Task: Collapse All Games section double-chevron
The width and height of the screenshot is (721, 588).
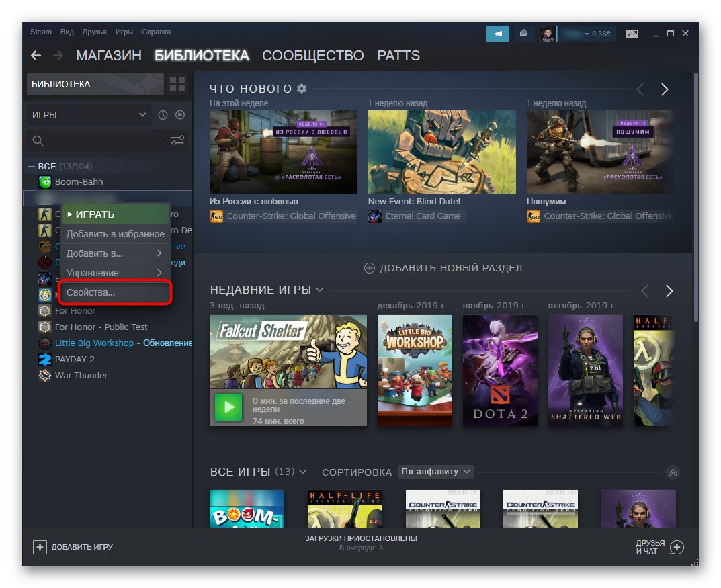Action: tap(673, 472)
